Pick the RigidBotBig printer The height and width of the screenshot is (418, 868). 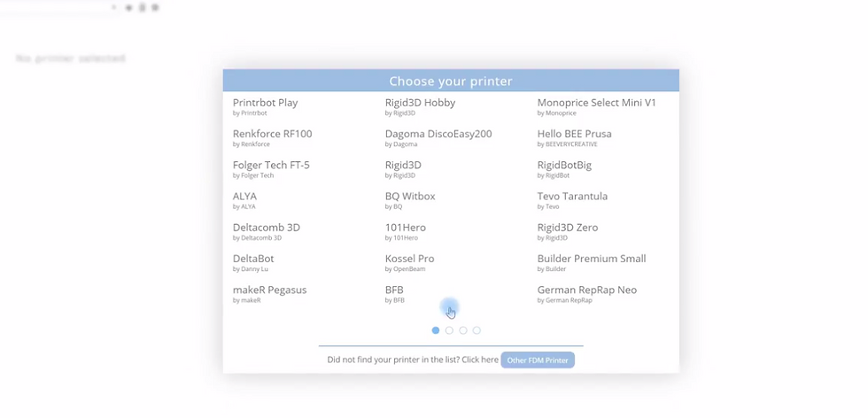pos(565,169)
